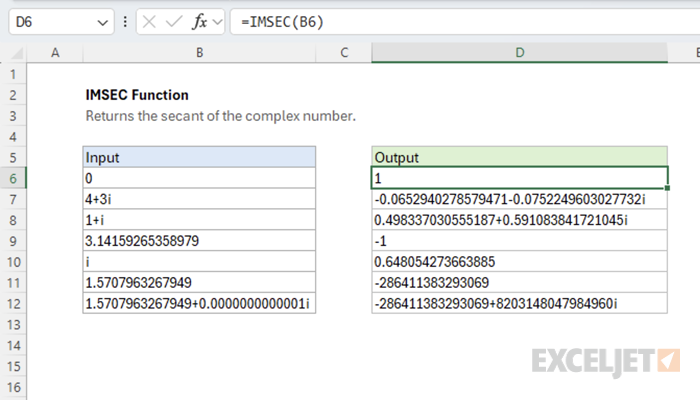Select row 16 header
Image resolution: width=700 pixels, height=400 pixels.
(x=13, y=387)
